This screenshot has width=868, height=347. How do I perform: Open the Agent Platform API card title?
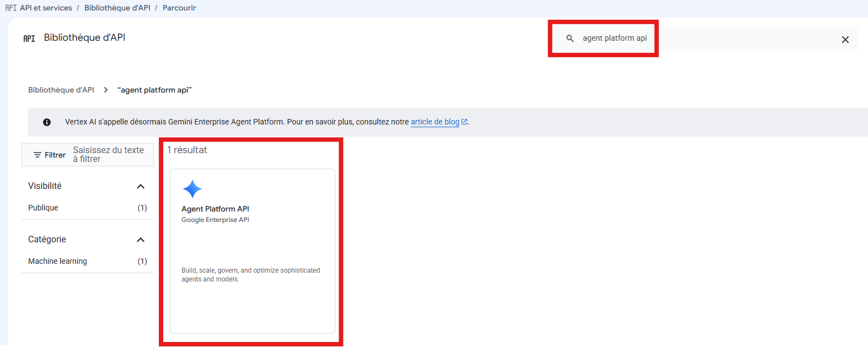[x=215, y=209]
